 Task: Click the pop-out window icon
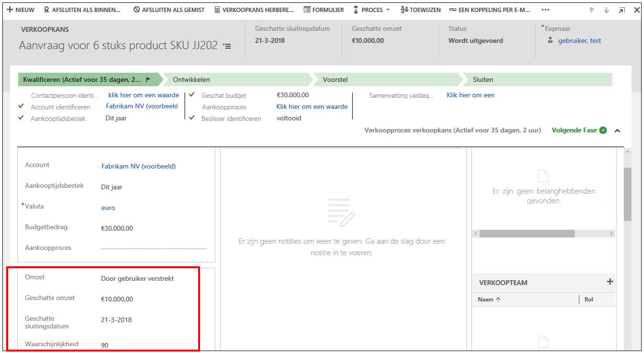click(622, 10)
